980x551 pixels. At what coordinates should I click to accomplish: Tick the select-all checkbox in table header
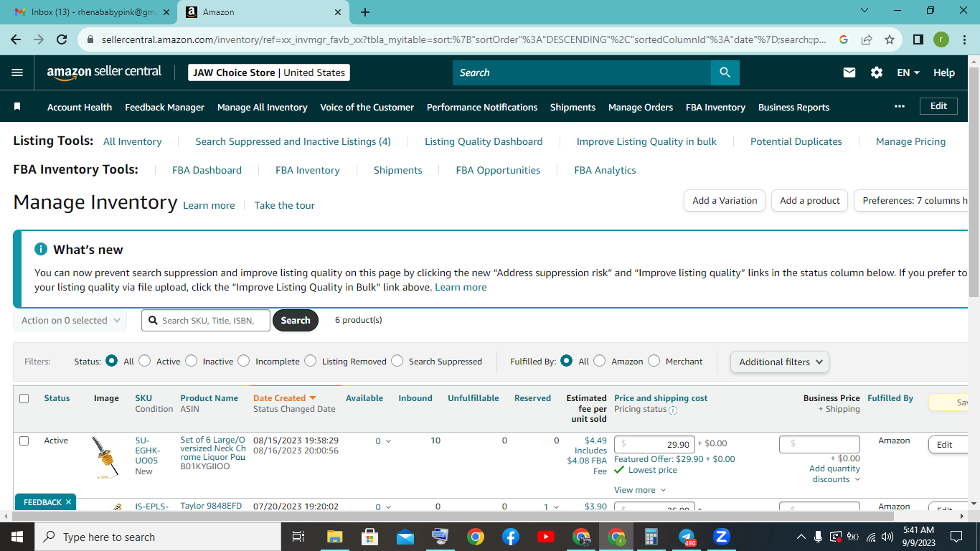pyautogui.click(x=24, y=398)
